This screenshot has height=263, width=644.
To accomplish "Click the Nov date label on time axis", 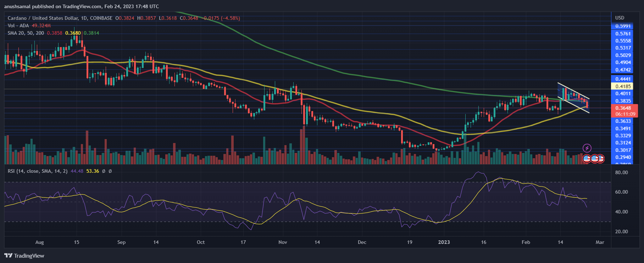I will click(283, 242).
